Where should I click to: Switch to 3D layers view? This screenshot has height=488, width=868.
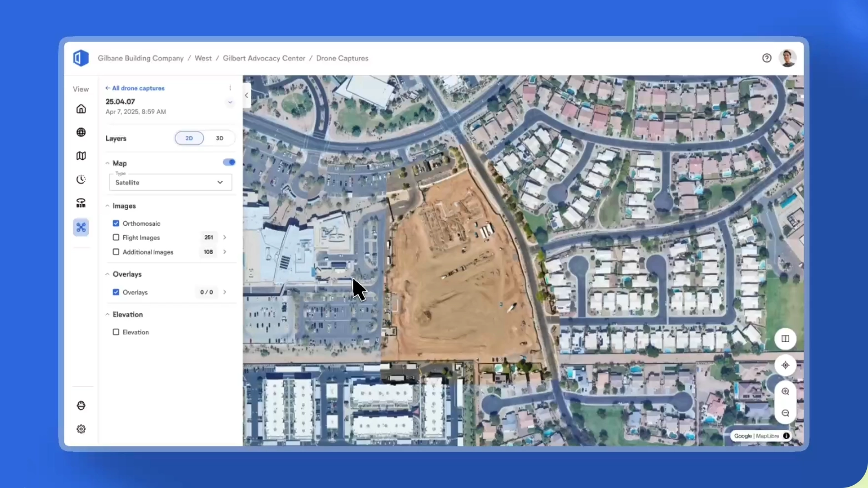(x=220, y=138)
